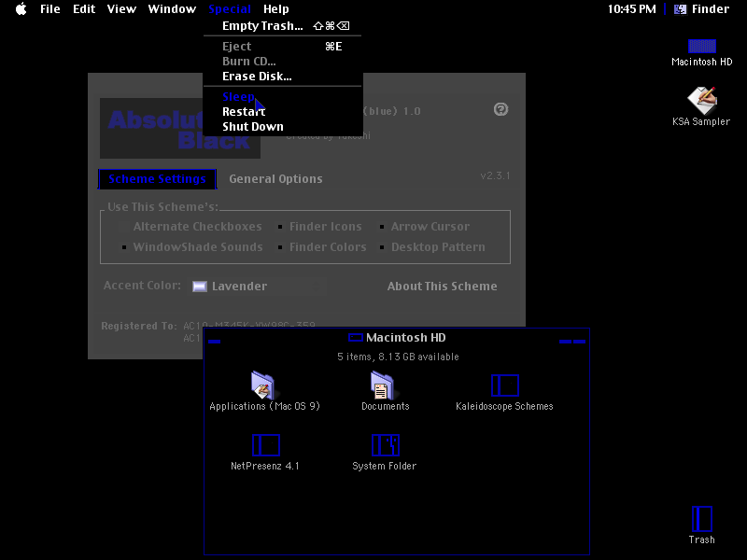Switch to the Scheme Settings tab
This screenshot has width=747, height=560.
click(x=157, y=179)
